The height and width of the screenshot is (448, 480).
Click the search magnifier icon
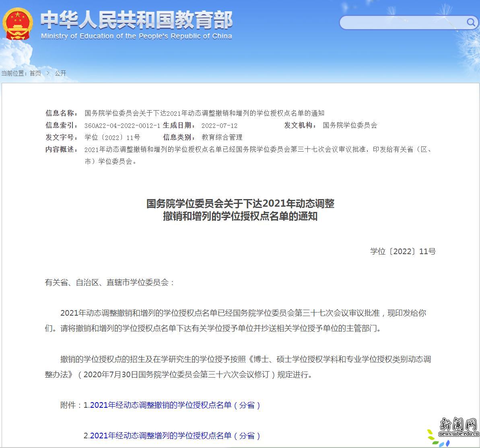(470, 23)
